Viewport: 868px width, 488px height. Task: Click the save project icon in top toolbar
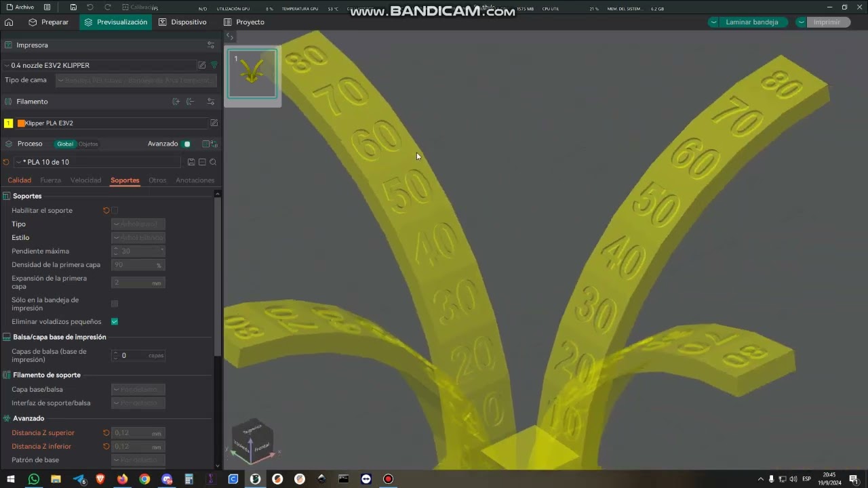pos(73,7)
